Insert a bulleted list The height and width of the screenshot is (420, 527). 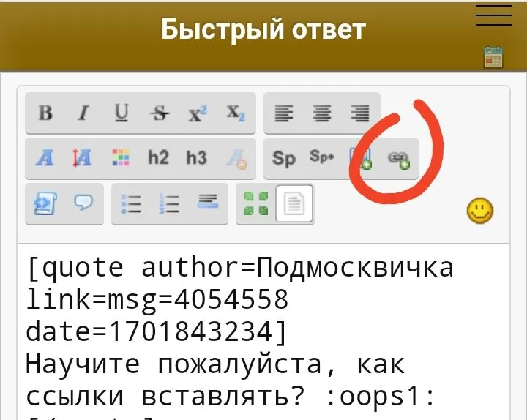tap(131, 203)
